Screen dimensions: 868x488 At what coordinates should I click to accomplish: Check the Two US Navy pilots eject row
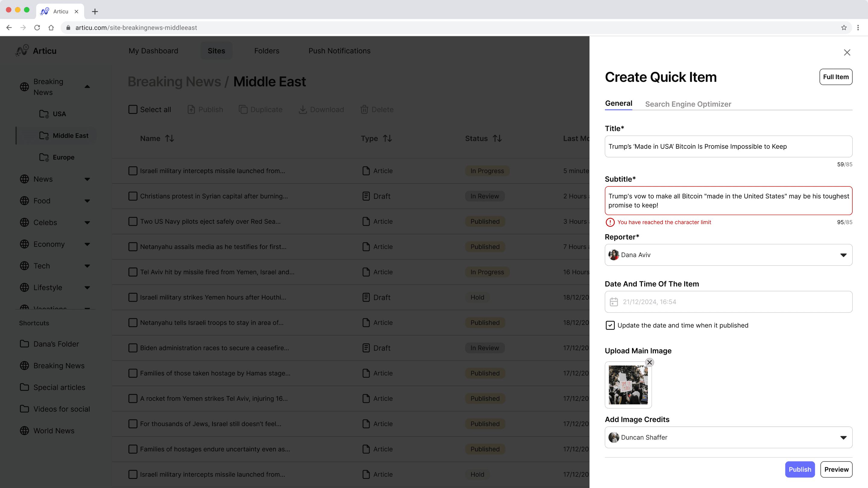[x=133, y=221]
